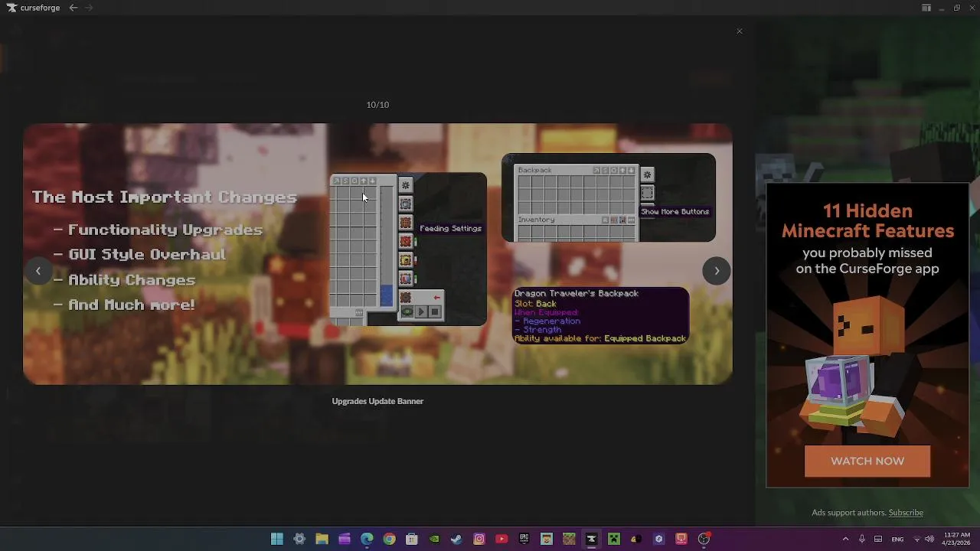
Task: Open the Wi-Fi network tray icon
Action: click(916, 539)
